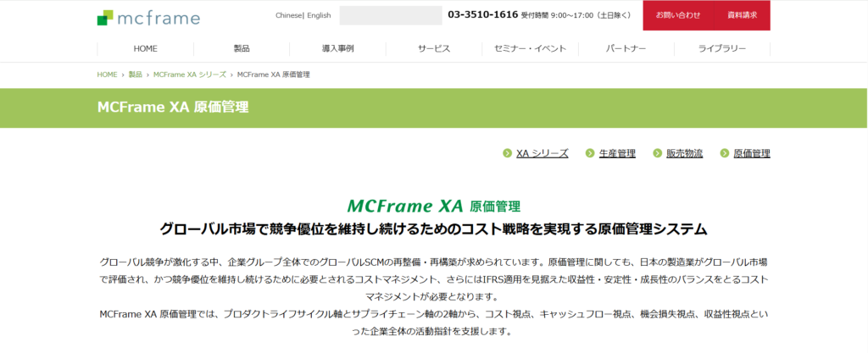Open the サービス menu

click(x=434, y=48)
